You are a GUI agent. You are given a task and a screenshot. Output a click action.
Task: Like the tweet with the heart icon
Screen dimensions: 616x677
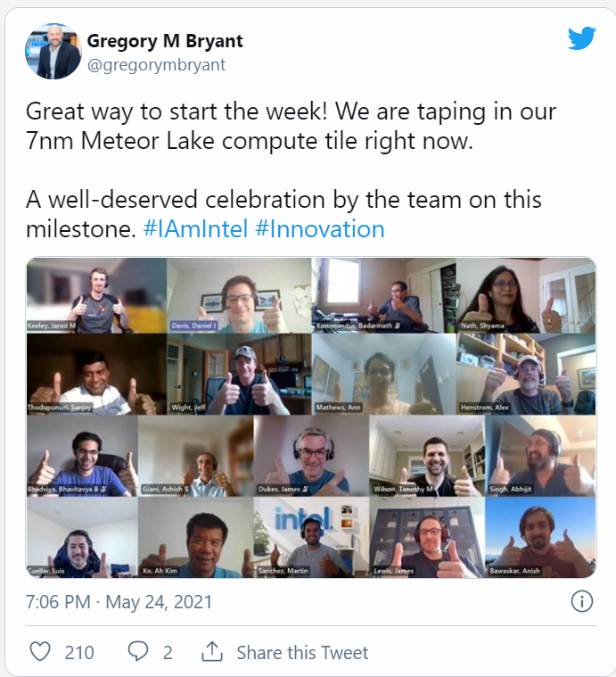coord(40,651)
